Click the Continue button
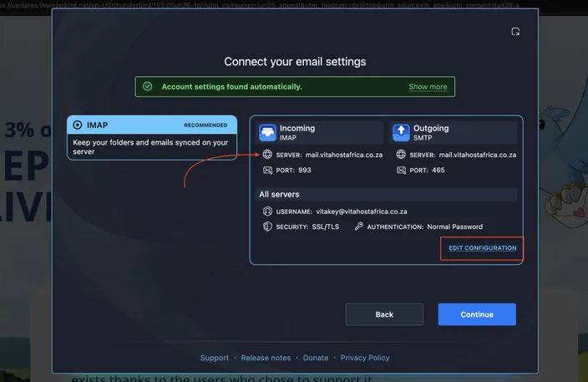 [477, 314]
